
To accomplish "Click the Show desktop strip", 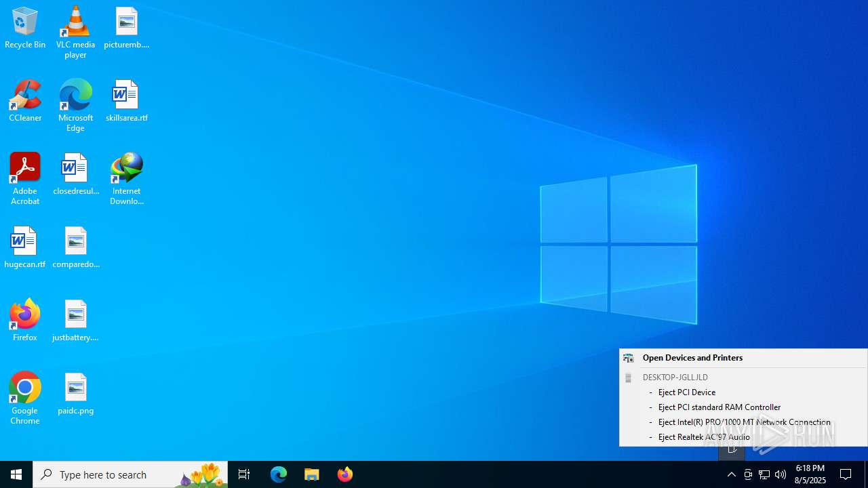I will pos(866,474).
